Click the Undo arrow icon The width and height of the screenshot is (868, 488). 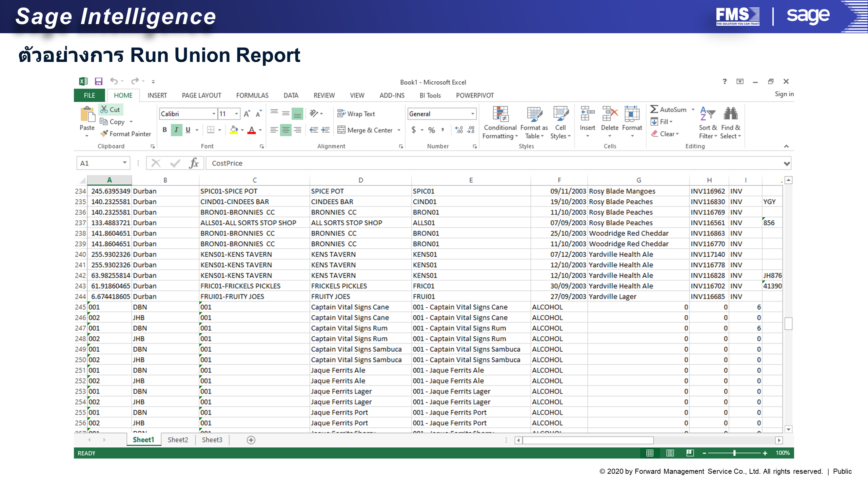tap(114, 81)
